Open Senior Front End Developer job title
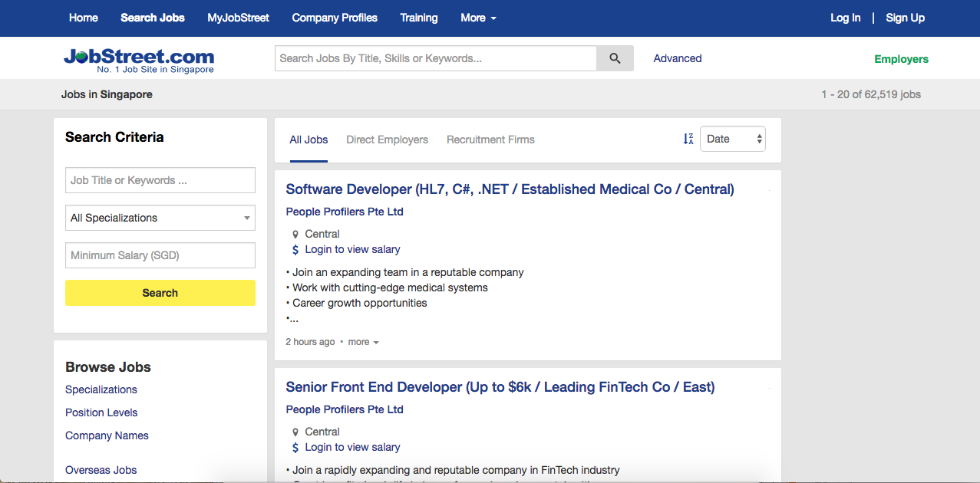This screenshot has height=483, width=980. (x=500, y=387)
